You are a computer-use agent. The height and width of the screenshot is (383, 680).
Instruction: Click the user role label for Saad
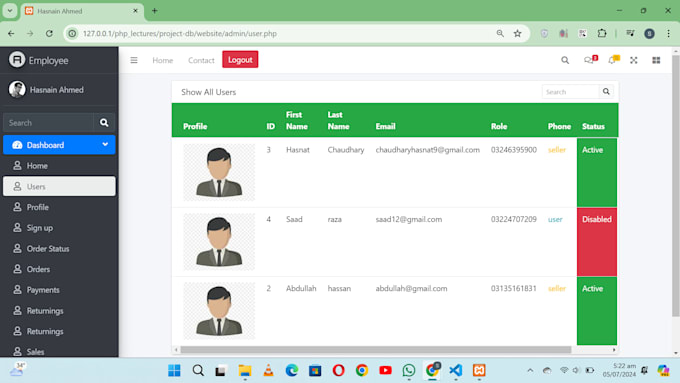coord(555,219)
